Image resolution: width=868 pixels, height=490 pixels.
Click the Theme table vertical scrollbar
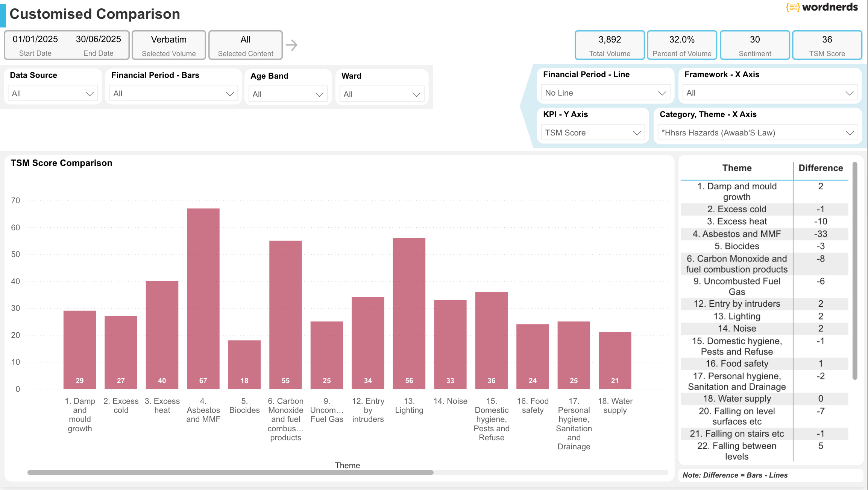tap(854, 271)
